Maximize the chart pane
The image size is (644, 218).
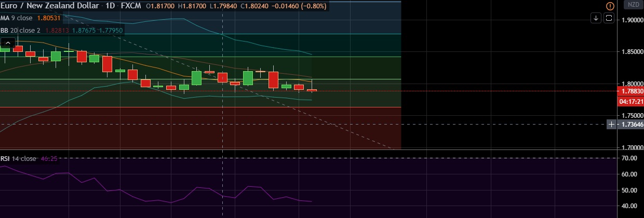pyautogui.click(x=609, y=18)
